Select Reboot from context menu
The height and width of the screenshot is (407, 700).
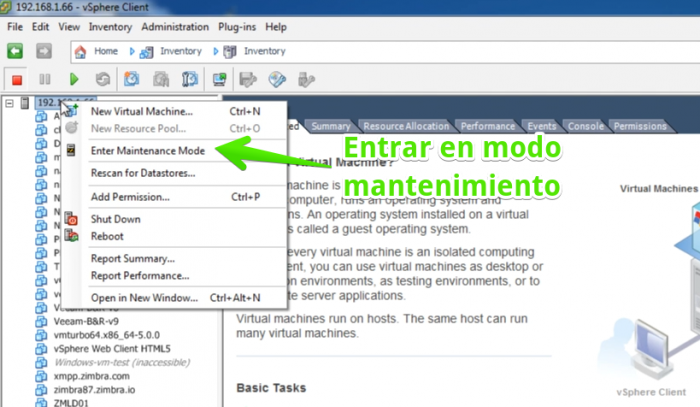[175, 236]
